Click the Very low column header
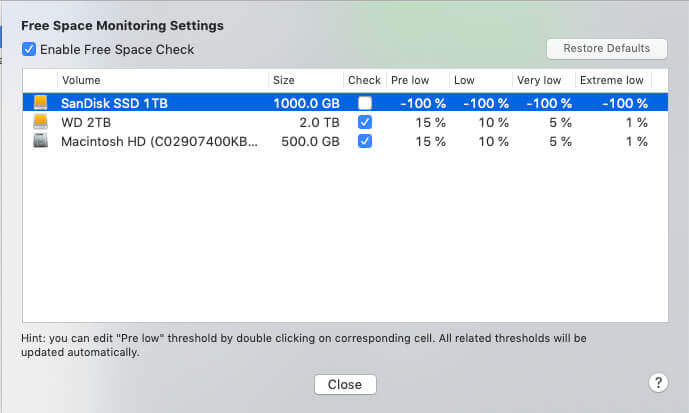689x413 pixels. click(x=538, y=80)
